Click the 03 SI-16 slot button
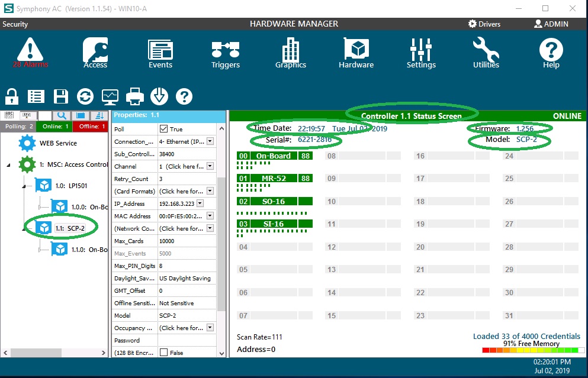 coord(275,224)
